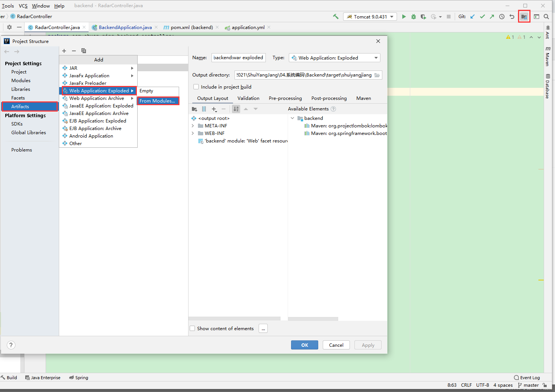Click ellipsis button next to Show content

tap(264, 328)
